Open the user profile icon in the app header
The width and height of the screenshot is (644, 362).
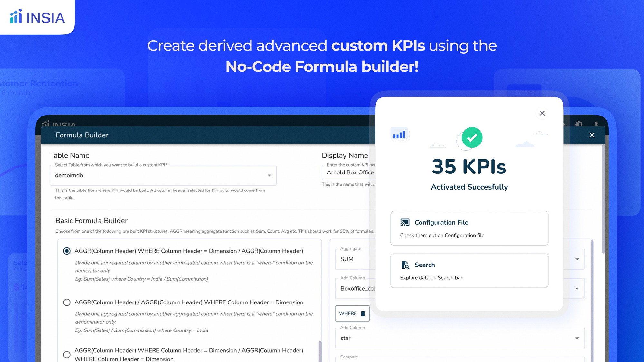pos(596,124)
